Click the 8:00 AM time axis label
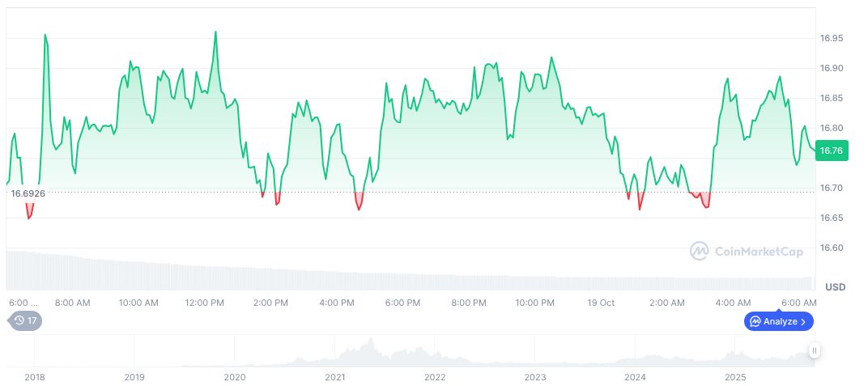The image size is (868, 386). click(72, 303)
